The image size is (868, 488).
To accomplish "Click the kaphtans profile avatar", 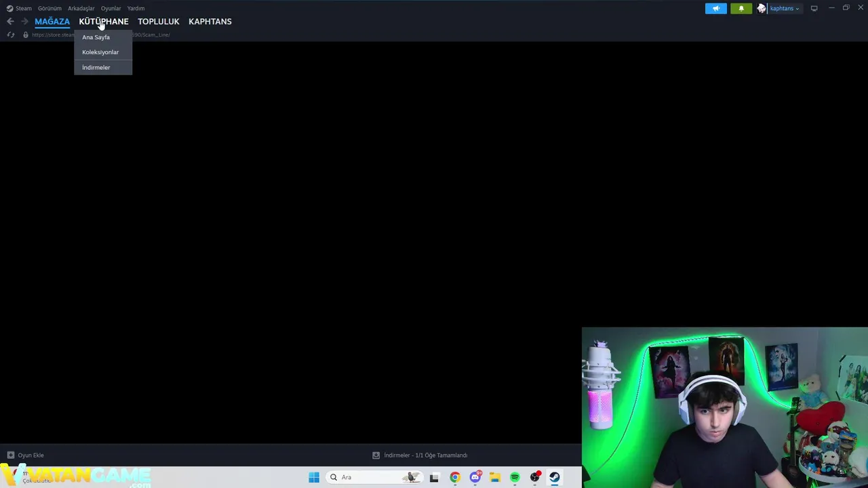I will [x=762, y=8].
